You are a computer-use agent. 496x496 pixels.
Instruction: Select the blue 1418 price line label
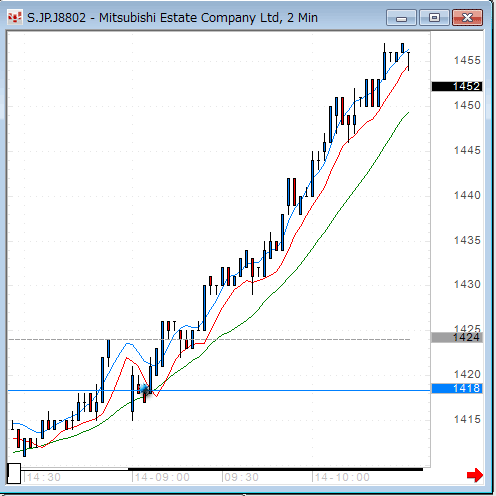click(457, 388)
